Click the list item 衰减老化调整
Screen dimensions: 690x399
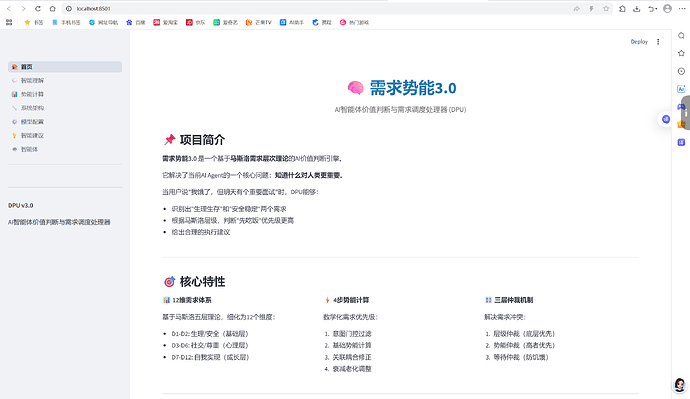[x=352, y=369]
